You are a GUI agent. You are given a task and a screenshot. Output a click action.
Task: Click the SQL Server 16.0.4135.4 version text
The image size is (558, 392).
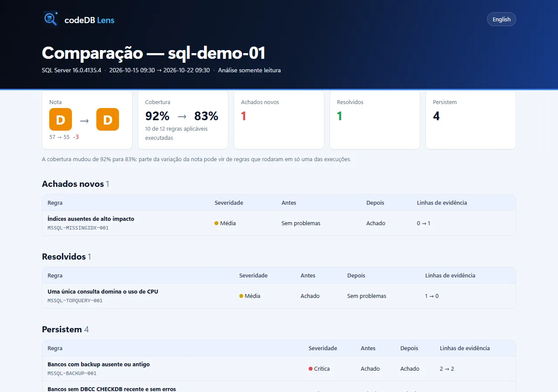coord(71,70)
